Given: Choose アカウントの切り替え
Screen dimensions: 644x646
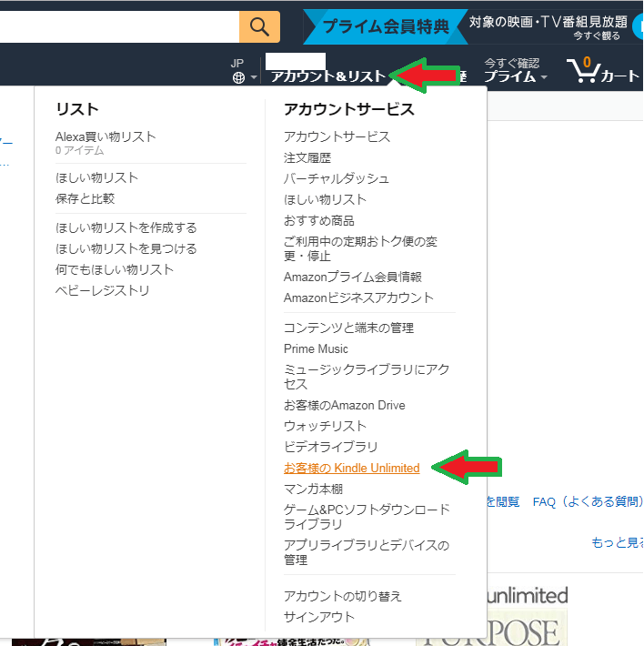Looking at the screenshot, I should click(x=342, y=596).
